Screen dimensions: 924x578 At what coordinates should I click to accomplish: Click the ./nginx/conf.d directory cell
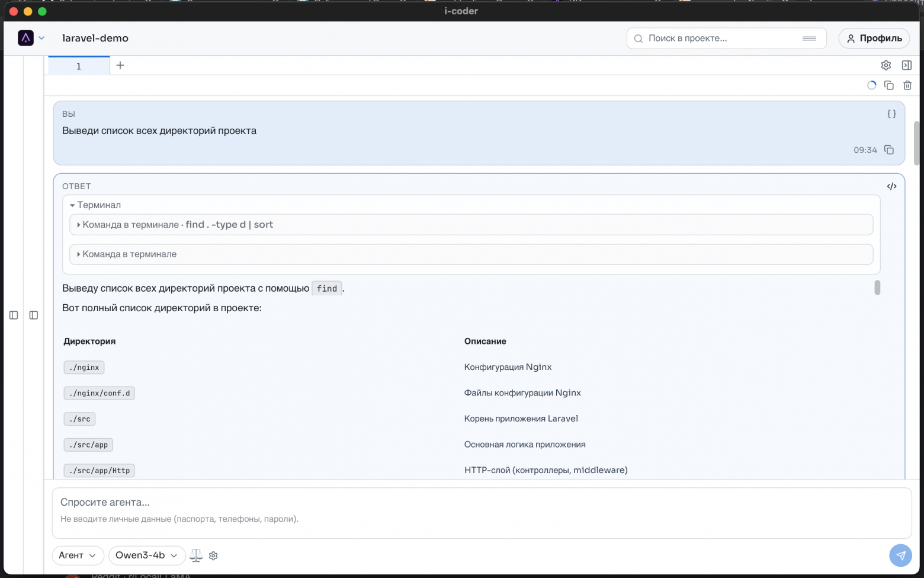[100, 393]
